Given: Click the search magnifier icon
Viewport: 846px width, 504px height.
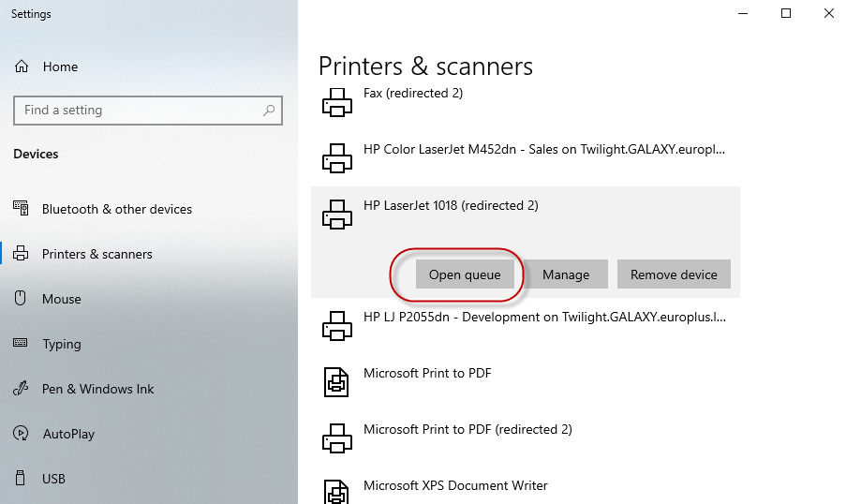Looking at the screenshot, I should point(269,111).
